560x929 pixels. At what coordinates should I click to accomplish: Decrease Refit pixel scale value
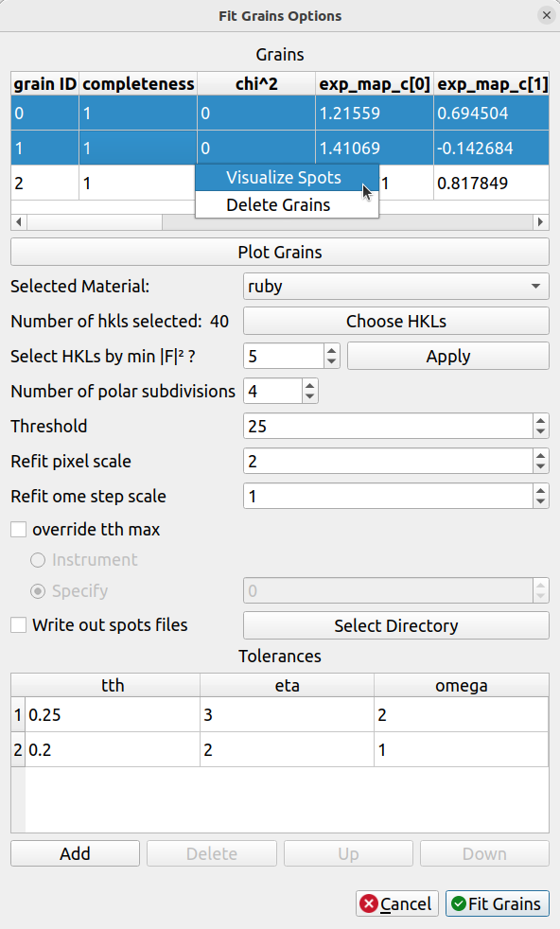pos(540,467)
